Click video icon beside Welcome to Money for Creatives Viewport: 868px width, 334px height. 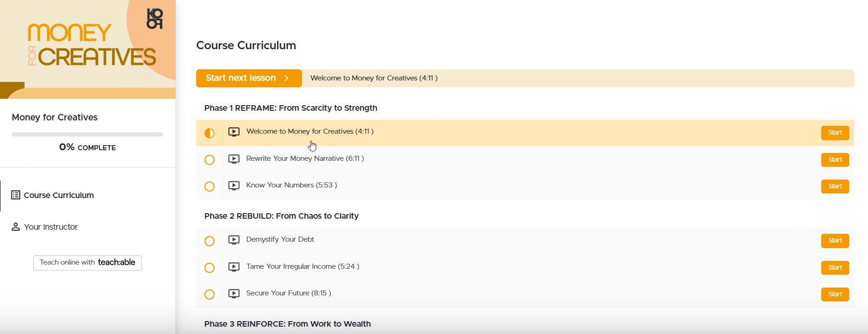pyautogui.click(x=234, y=132)
